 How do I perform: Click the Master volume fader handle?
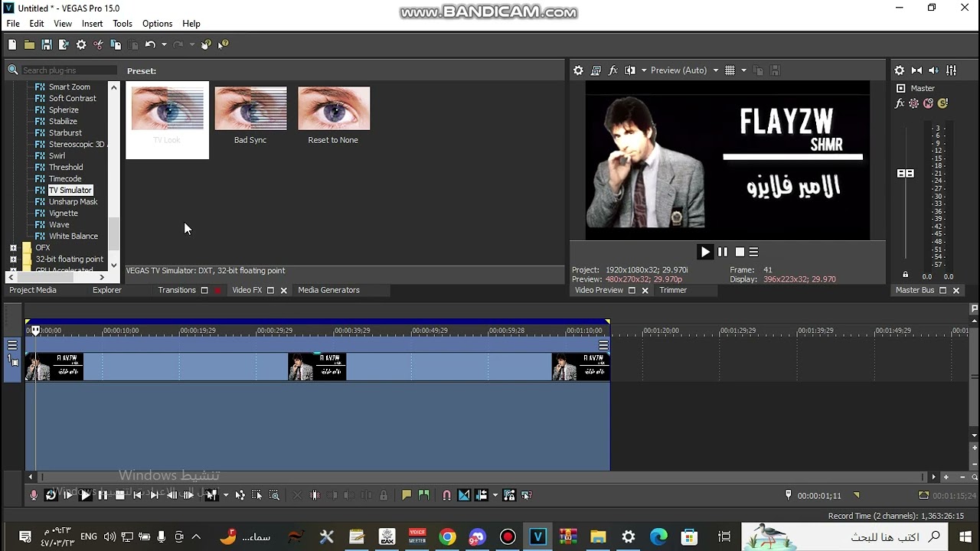pos(906,174)
